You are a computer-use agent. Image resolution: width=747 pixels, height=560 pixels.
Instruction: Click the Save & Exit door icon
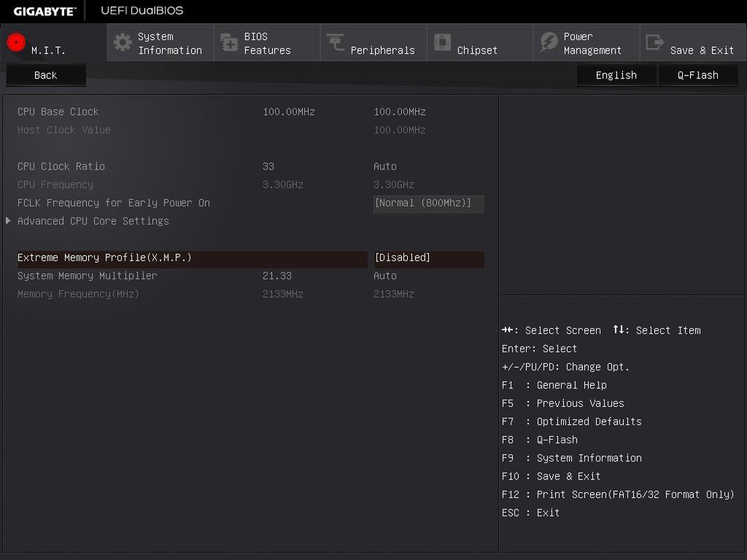point(654,43)
